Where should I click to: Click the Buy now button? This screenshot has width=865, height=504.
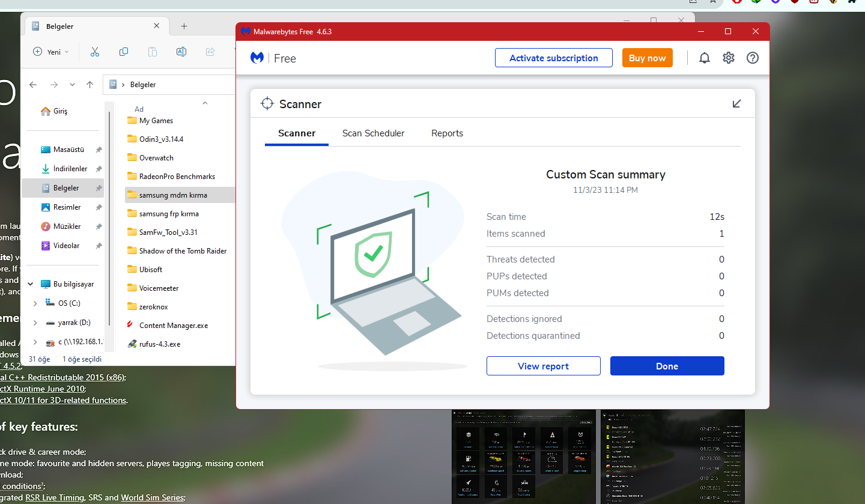(x=648, y=58)
